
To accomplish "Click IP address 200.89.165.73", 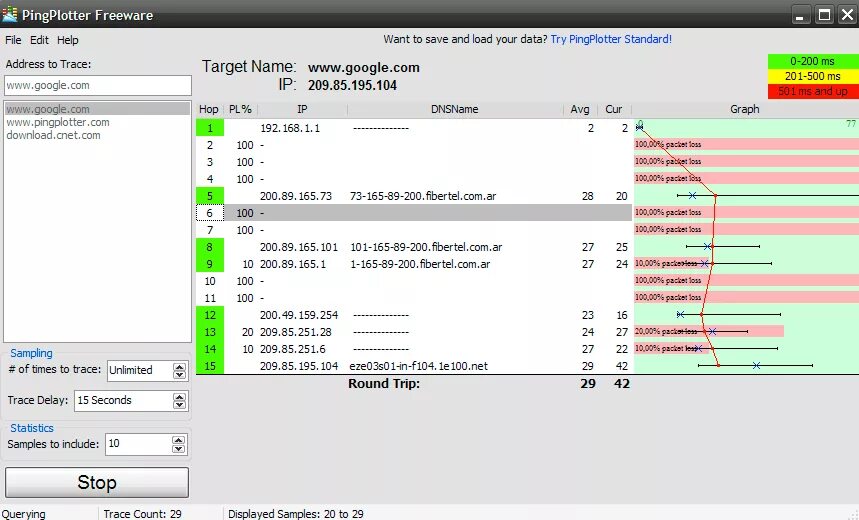I will [x=296, y=196].
